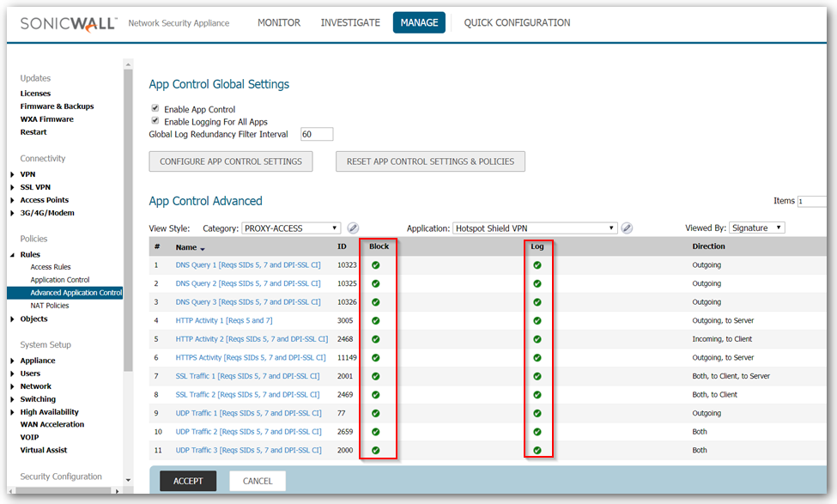The width and height of the screenshot is (837, 504).
Task: Click the edit pencil icon next to Application
Action: pyautogui.click(x=628, y=228)
